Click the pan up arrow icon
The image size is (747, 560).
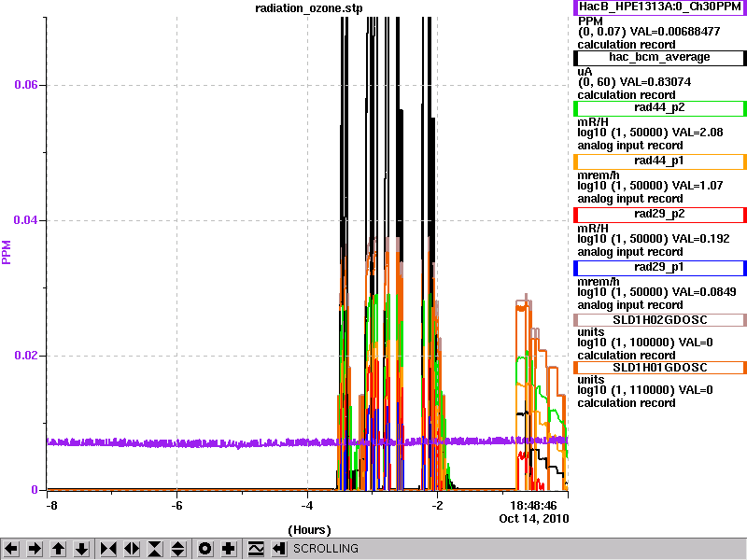tap(59, 549)
